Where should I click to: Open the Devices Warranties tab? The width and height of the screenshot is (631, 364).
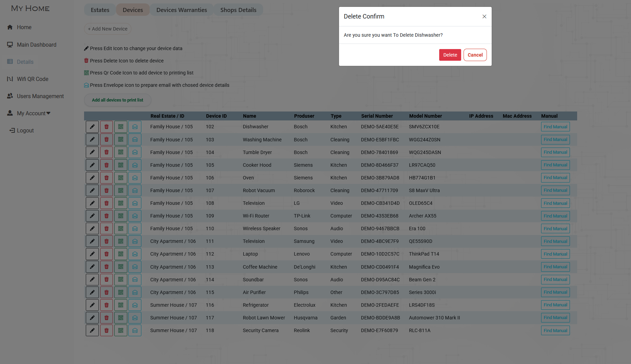coord(182,10)
